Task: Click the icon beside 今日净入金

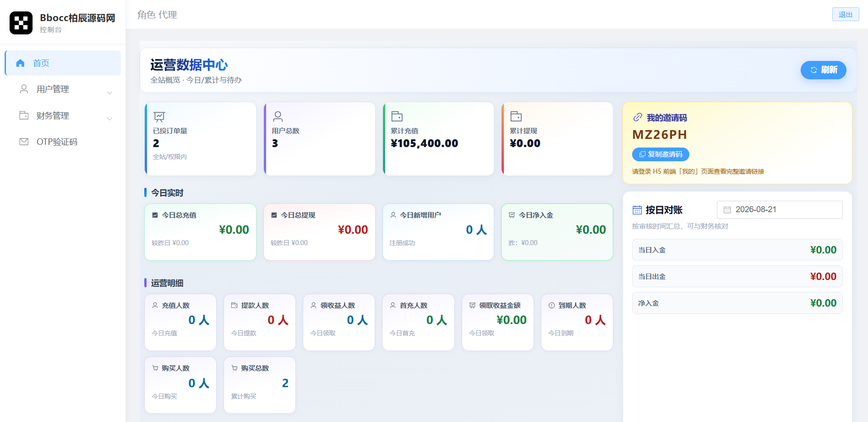Action: tap(512, 215)
